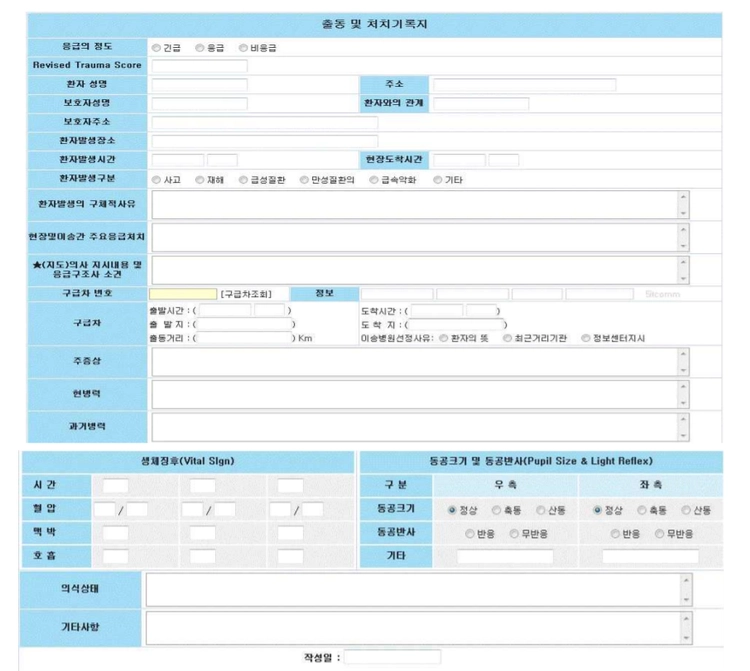
Task: Set left pupil size to 산동
Action: (686, 510)
